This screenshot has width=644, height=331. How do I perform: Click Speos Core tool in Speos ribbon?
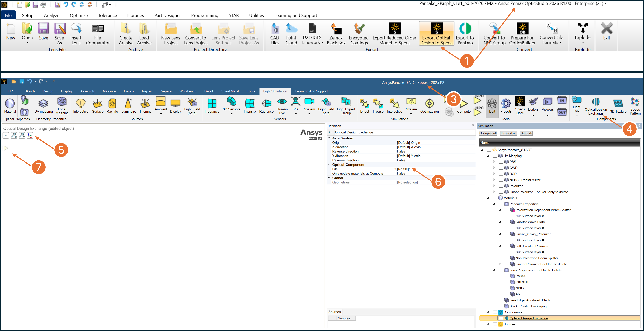coord(520,105)
